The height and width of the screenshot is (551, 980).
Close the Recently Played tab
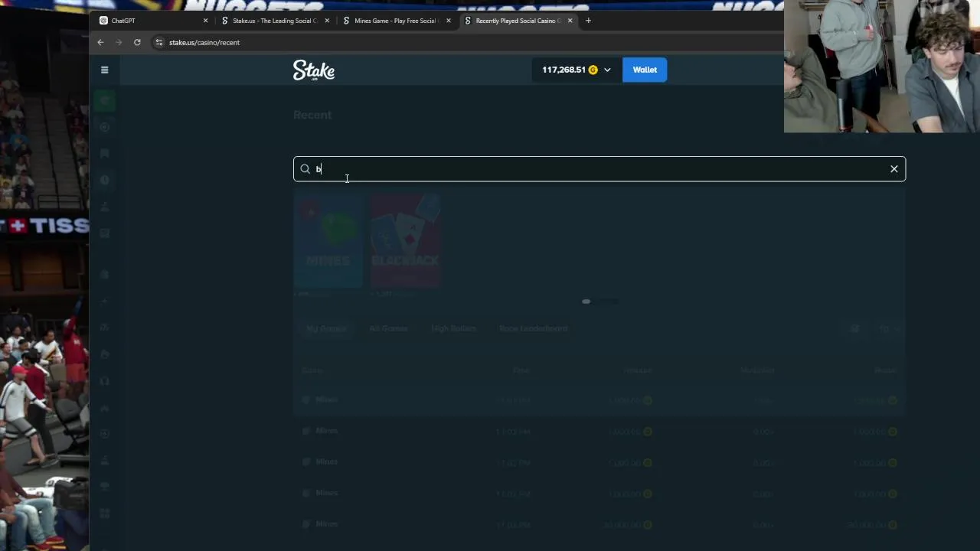click(x=570, y=21)
